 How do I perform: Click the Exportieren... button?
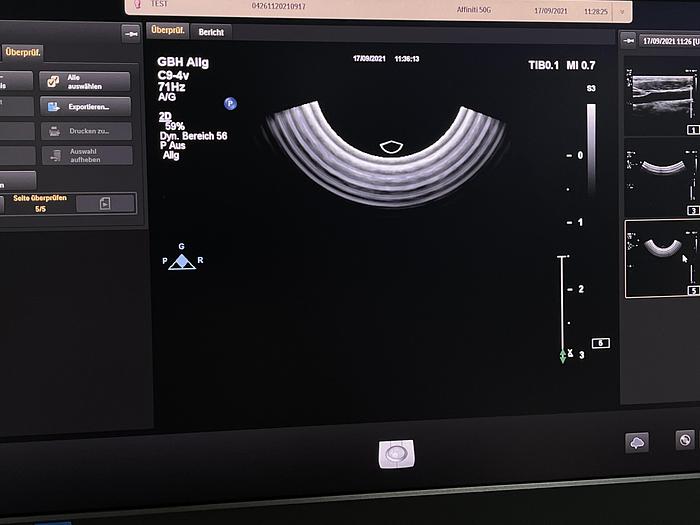click(x=86, y=107)
